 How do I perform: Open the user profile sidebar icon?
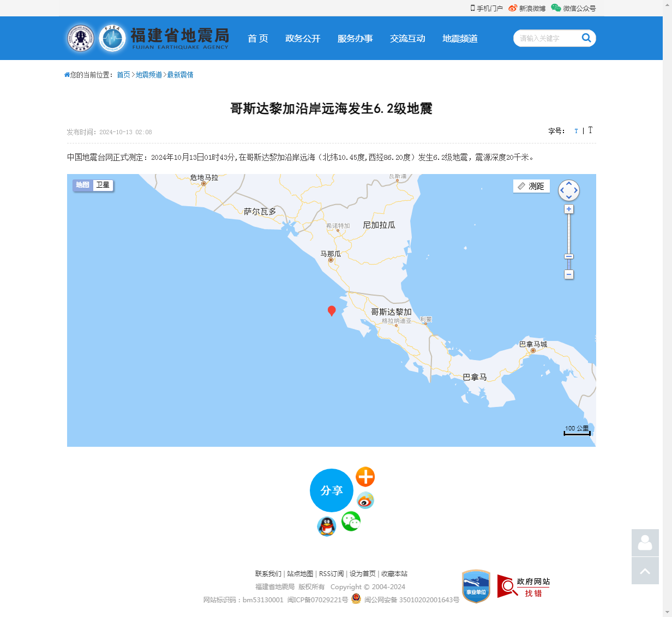tap(645, 543)
